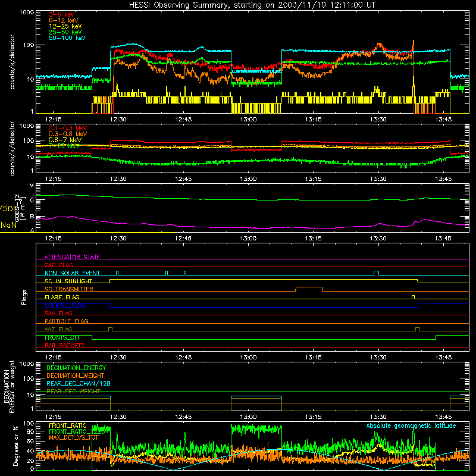This screenshot has height=476, width=476.
Task: Select the 50-100 keV legend entry
Action: 67,37
